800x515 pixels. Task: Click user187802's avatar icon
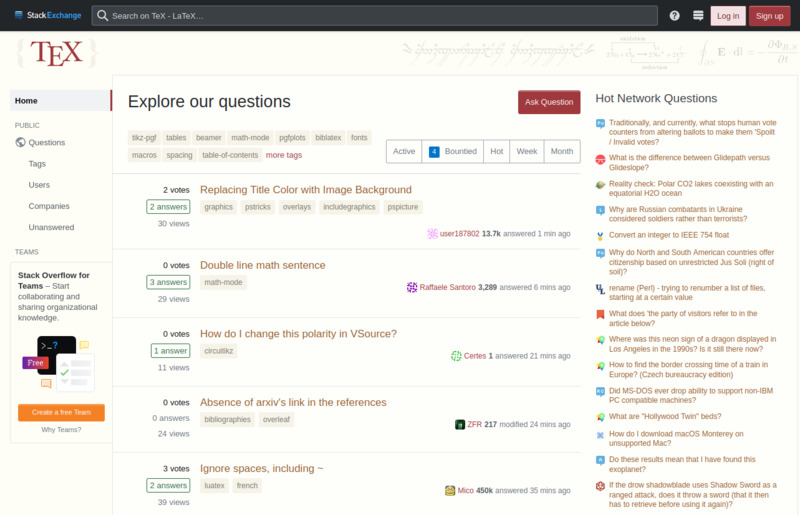pyautogui.click(x=432, y=233)
